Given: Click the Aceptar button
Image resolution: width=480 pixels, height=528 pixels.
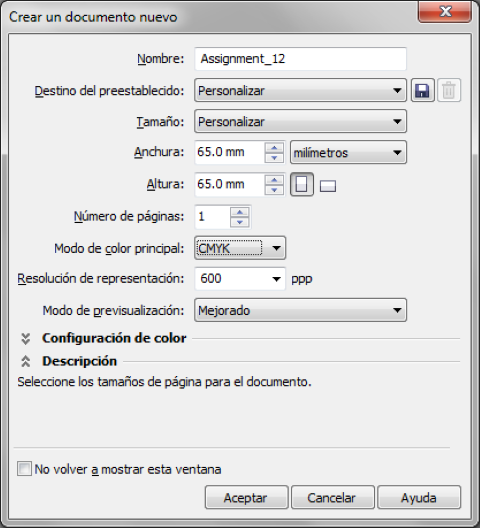Looking at the screenshot, I should tap(246, 497).
